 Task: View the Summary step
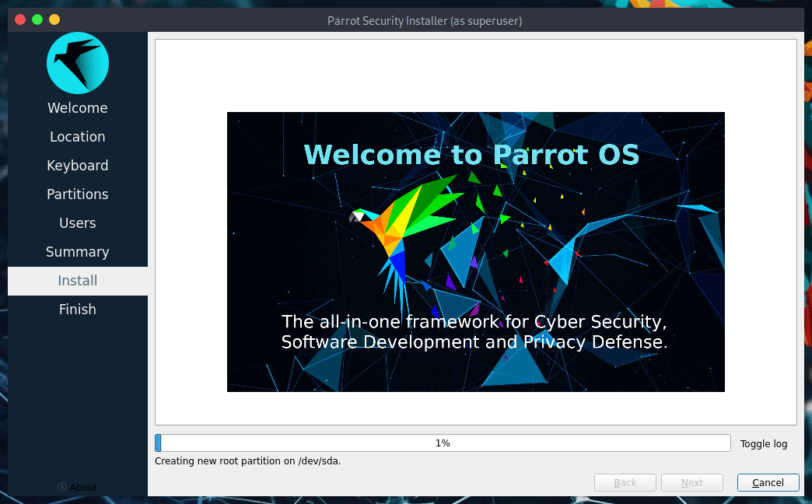77,251
